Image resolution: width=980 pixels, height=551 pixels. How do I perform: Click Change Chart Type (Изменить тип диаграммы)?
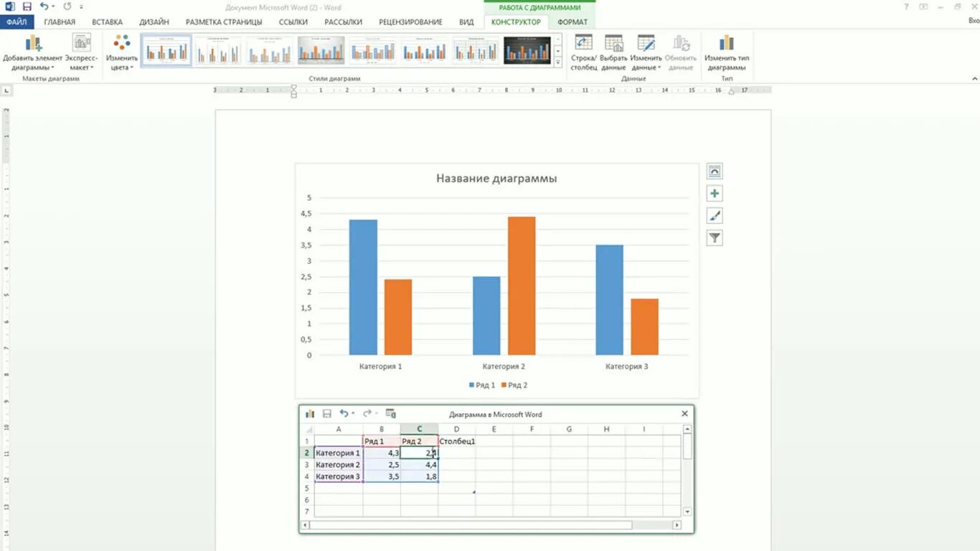click(x=727, y=52)
